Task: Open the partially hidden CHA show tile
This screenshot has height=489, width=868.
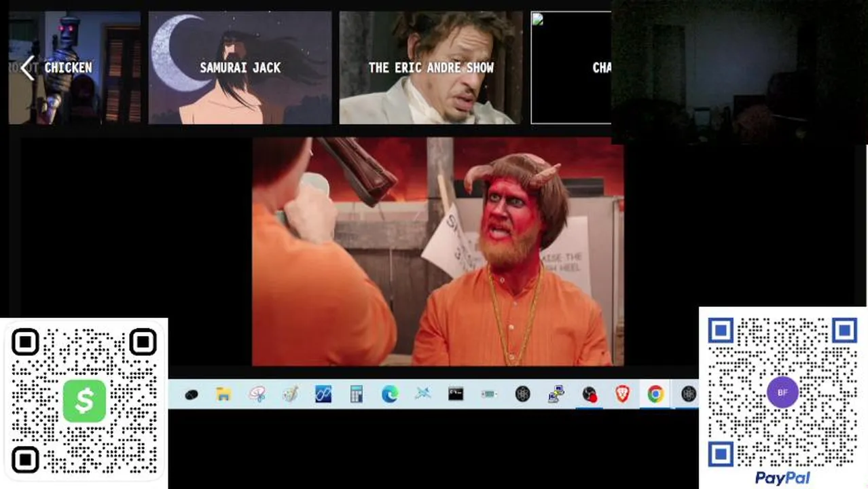Action: tap(571, 67)
